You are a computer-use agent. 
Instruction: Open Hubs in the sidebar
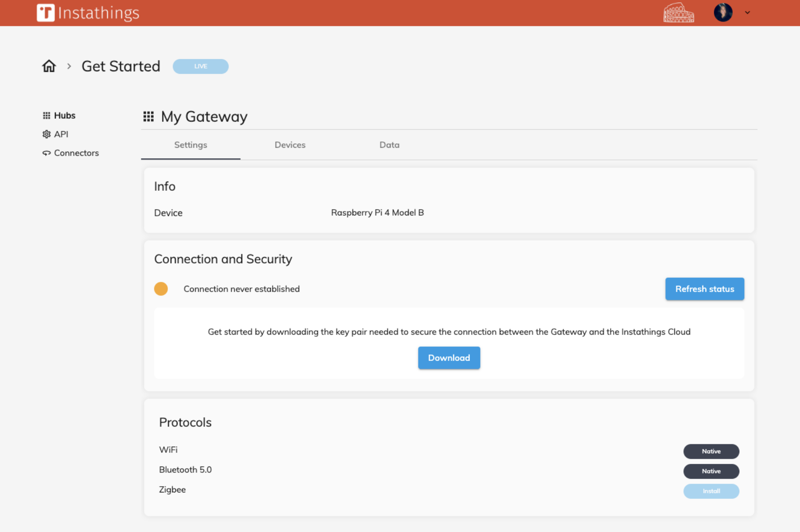(65, 116)
